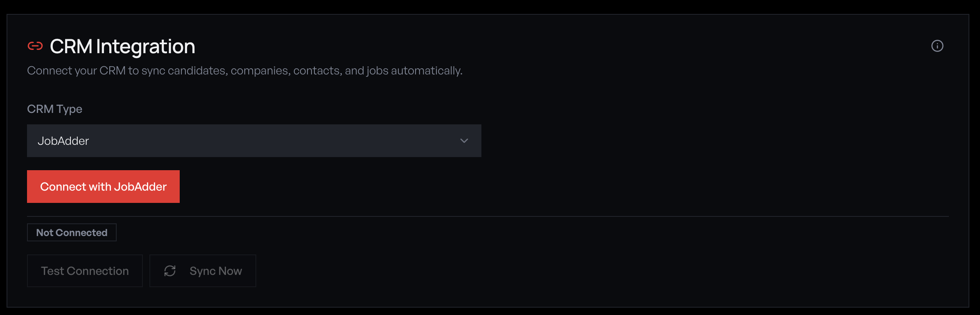Click the description sentence about syncing candidates
980x315 pixels.
(244, 71)
